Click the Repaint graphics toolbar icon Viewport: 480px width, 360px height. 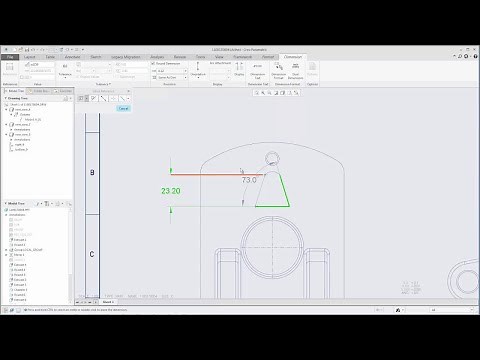(276, 93)
